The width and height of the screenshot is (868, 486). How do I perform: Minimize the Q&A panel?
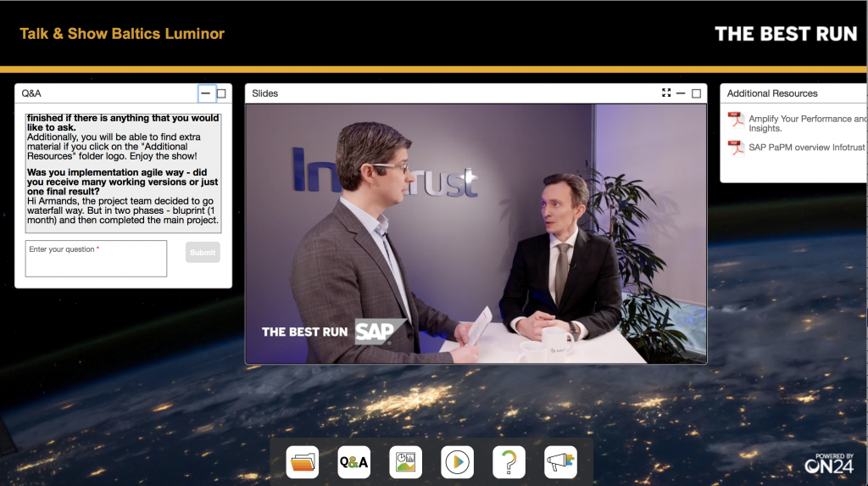(x=205, y=93)
